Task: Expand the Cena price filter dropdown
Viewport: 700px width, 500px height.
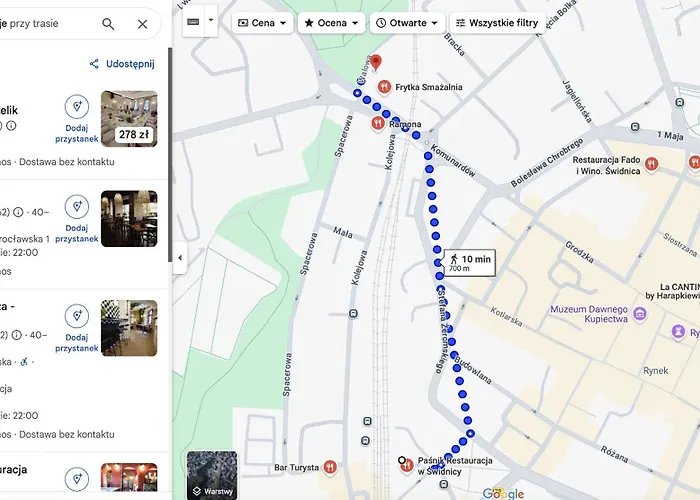Action: click(x=262, y=22)
